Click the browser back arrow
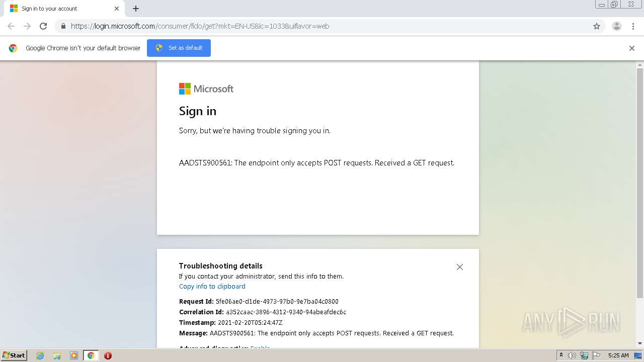 tap(11, 26)
